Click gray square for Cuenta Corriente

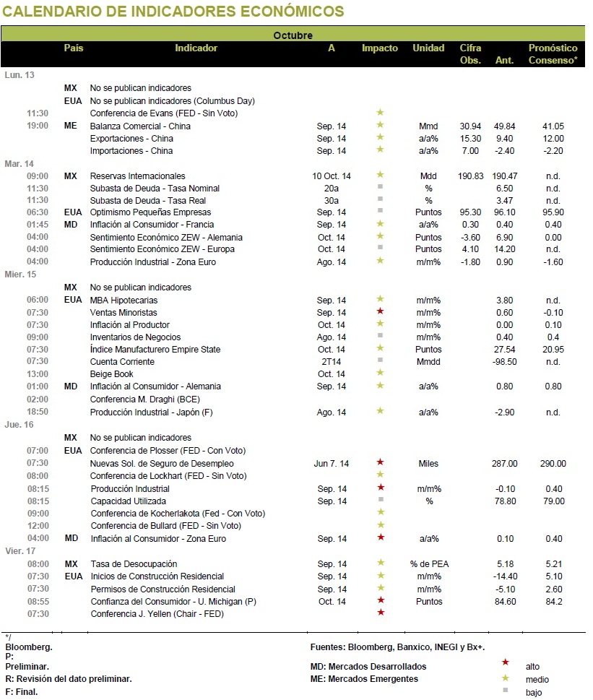tap(380, 360)
